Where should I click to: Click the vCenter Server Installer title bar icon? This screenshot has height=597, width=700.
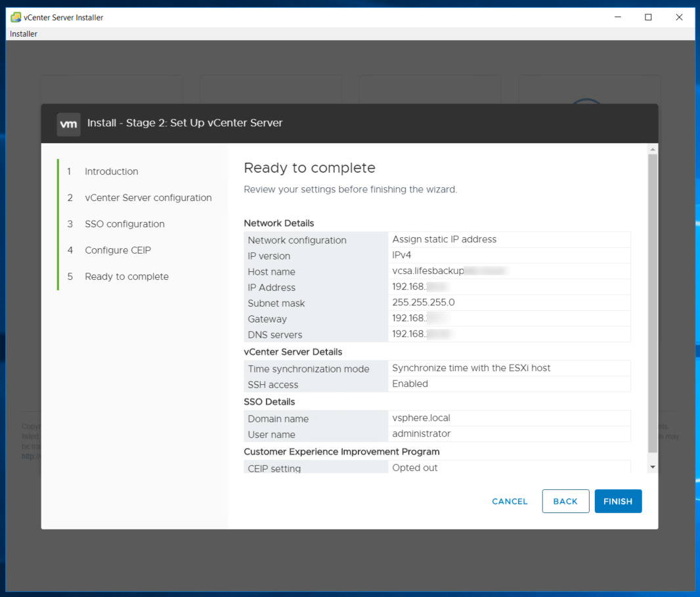16,17
